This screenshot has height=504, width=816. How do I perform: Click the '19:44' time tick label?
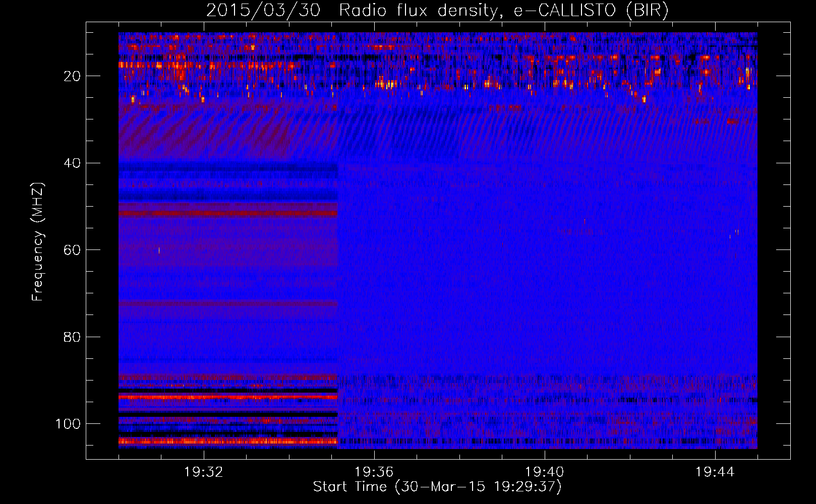pyautogui.click(x=715, y=472)
